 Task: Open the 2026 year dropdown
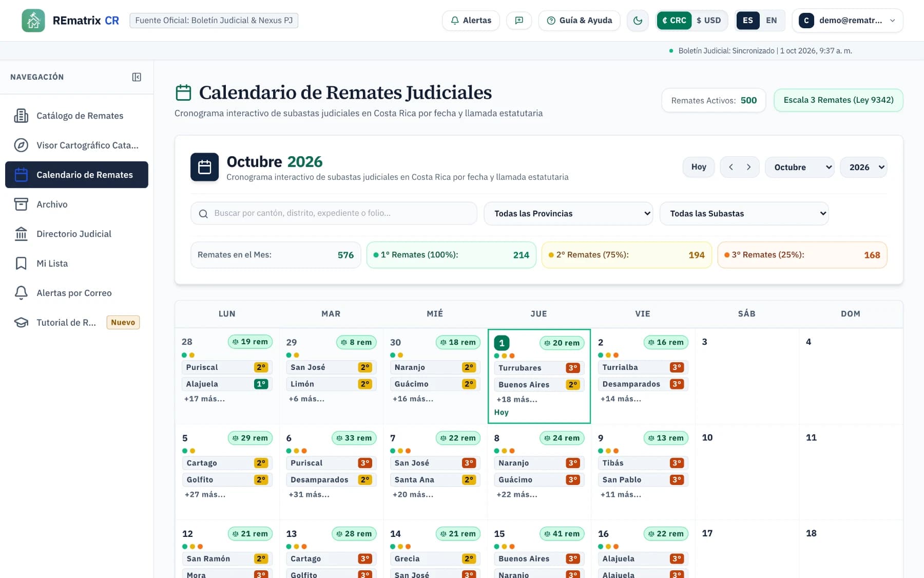pos(863,167)
